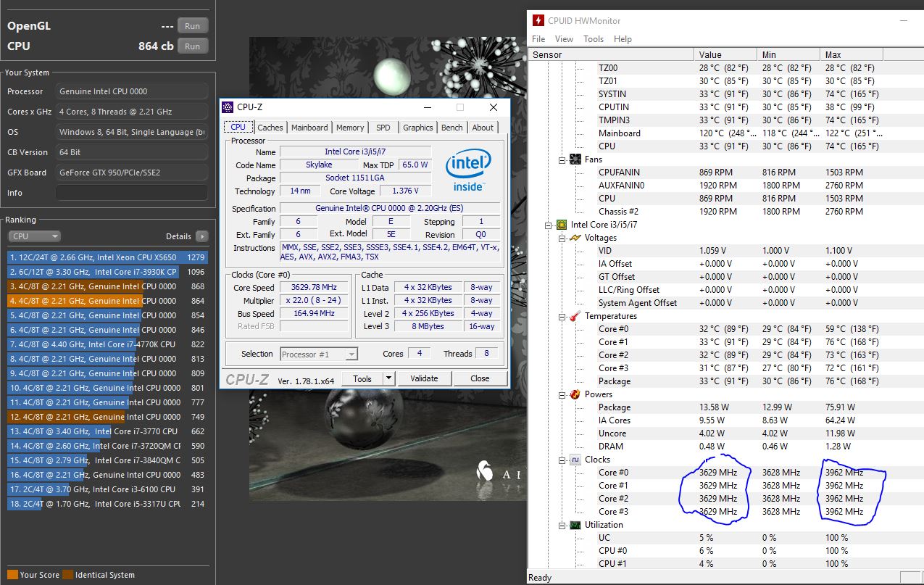Open the HWMonitor Tools menu
Image resolution: width=924 pixels, height=585 pixels.
tap(594, 39)
